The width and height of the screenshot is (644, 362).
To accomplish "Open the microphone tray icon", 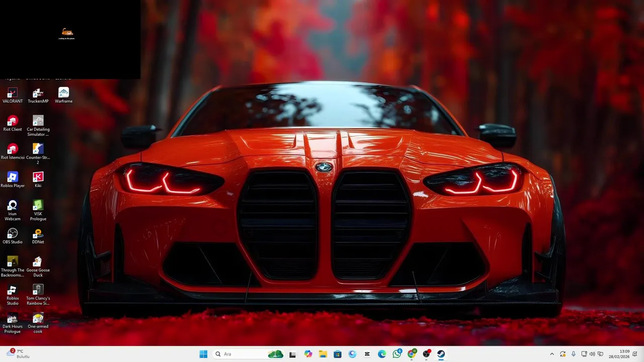I will 574,354.
